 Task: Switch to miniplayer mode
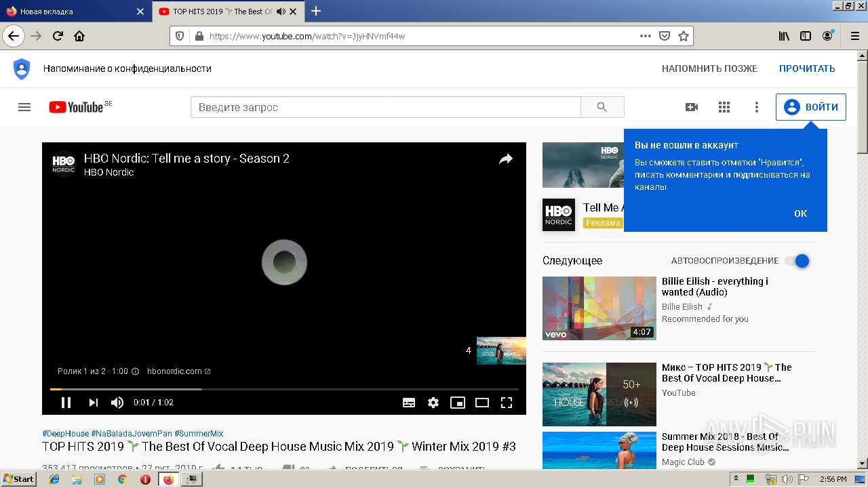[458, 403]
